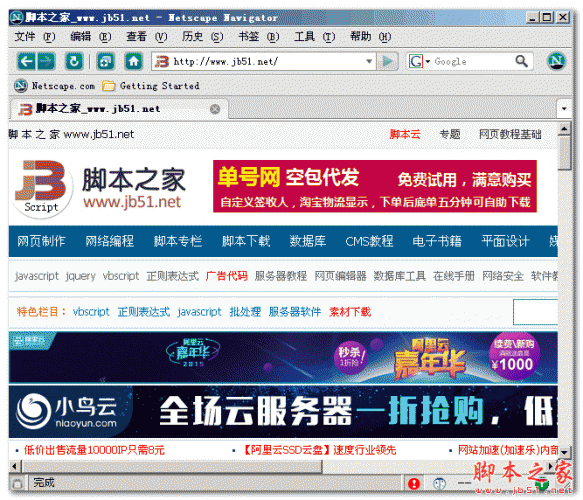Click the blue 批处理 featured link
The width and height of the screenshot is (583, 500).
pyautogui.click(x=245, y=312)
